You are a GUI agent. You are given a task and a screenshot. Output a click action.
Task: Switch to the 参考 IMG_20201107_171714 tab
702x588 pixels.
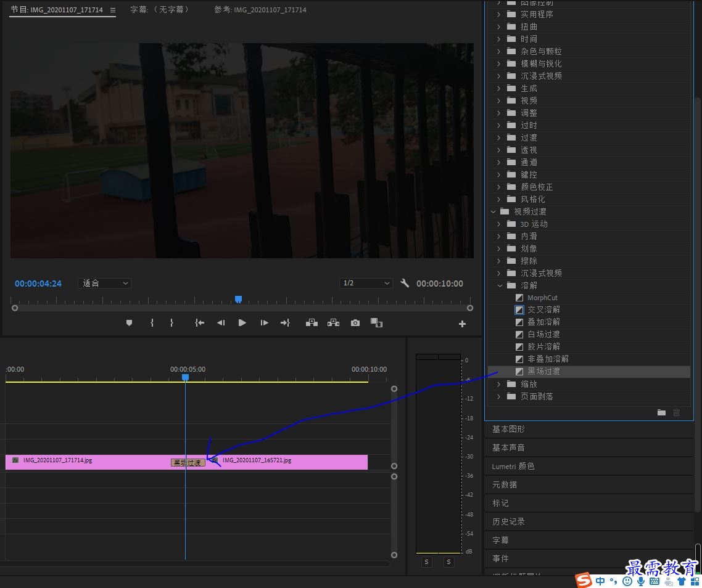260,9
